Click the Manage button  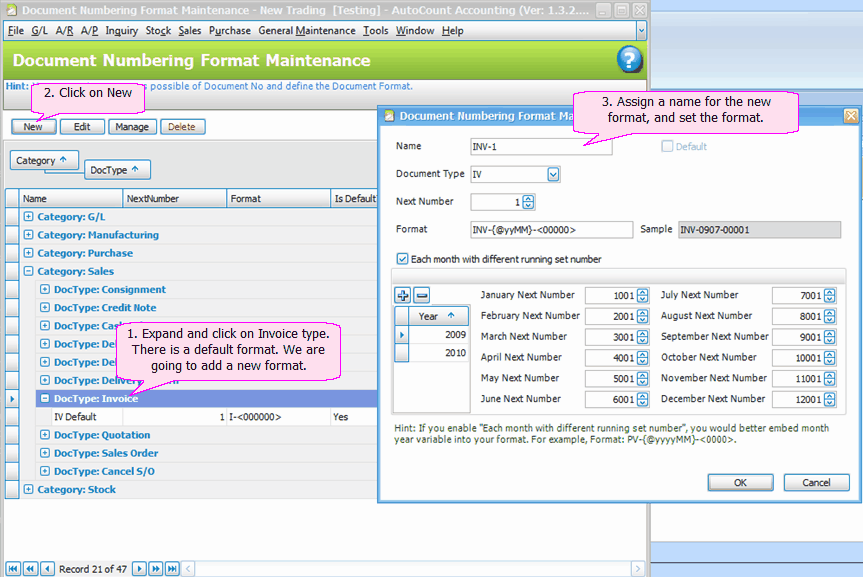(132, 127)
